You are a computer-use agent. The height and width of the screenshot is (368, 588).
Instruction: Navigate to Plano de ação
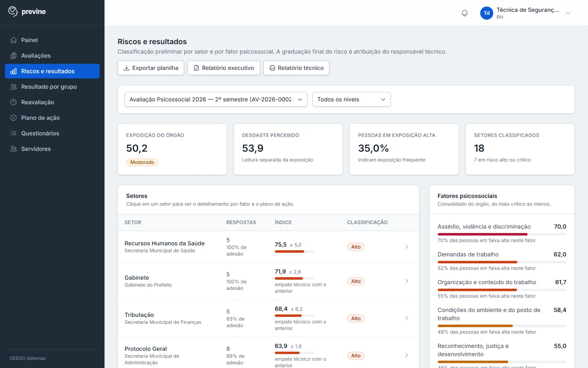click(52, 118)
